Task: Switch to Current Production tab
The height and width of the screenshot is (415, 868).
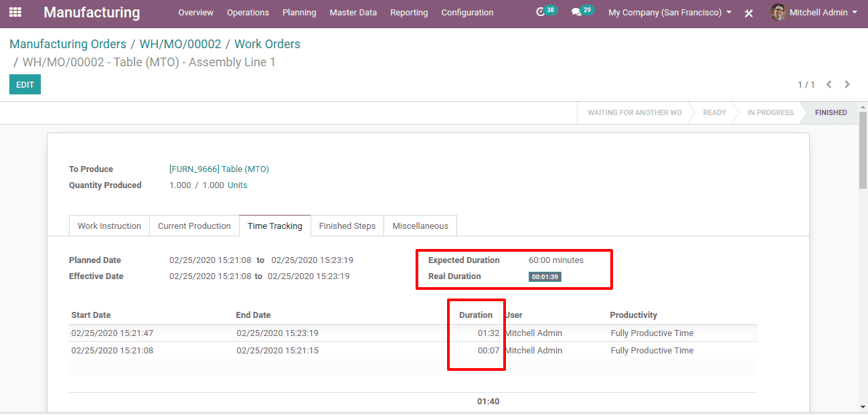Action: 194,226
